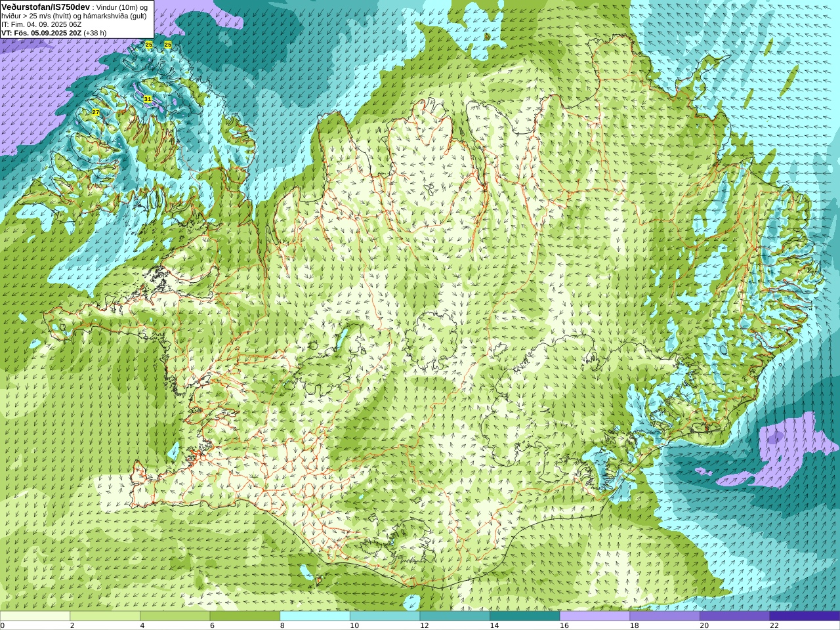
Task: Click the '14' legend scale number
Action: coord(494,625)
